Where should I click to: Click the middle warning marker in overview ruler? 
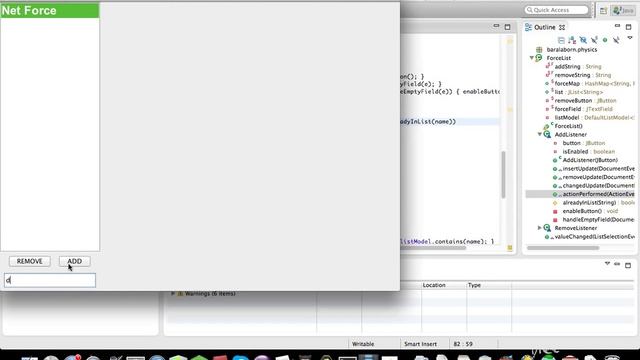(510, 109)
